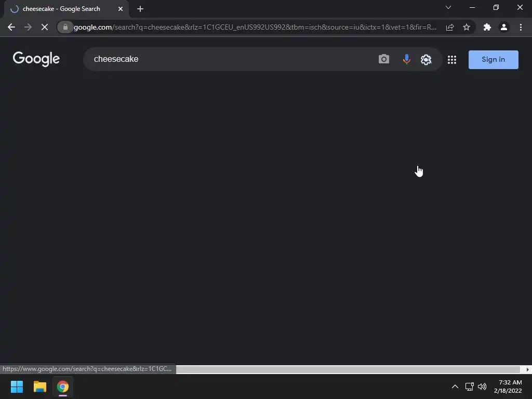
Task: Start voice search with microphone
Action: tap(406, 59)
